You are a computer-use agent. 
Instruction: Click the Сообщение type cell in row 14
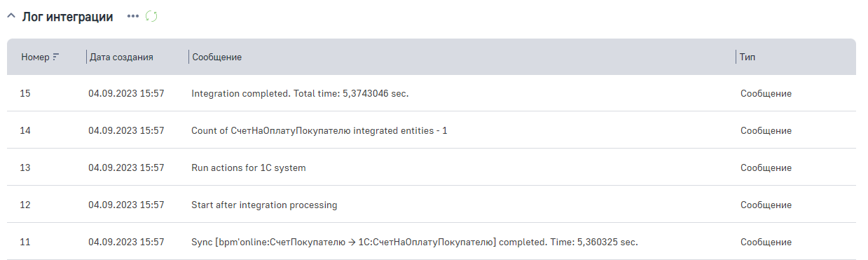point(766,130)
